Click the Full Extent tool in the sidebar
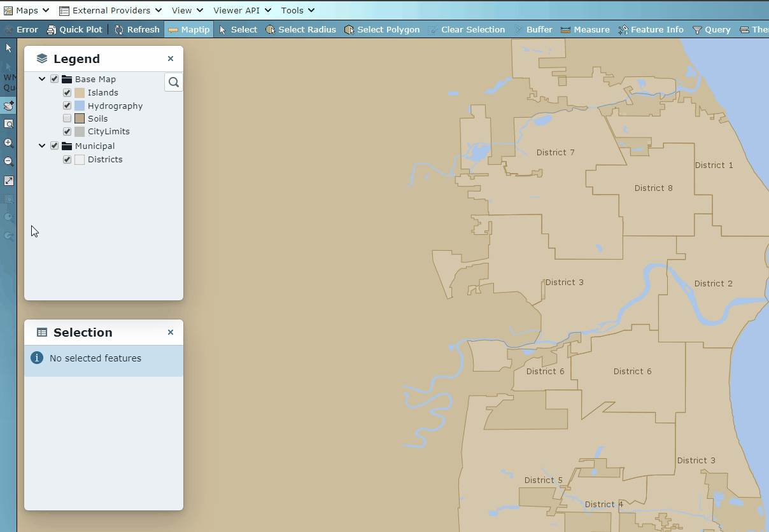Viewport: 769px width, 532px height. pos(8,180)
